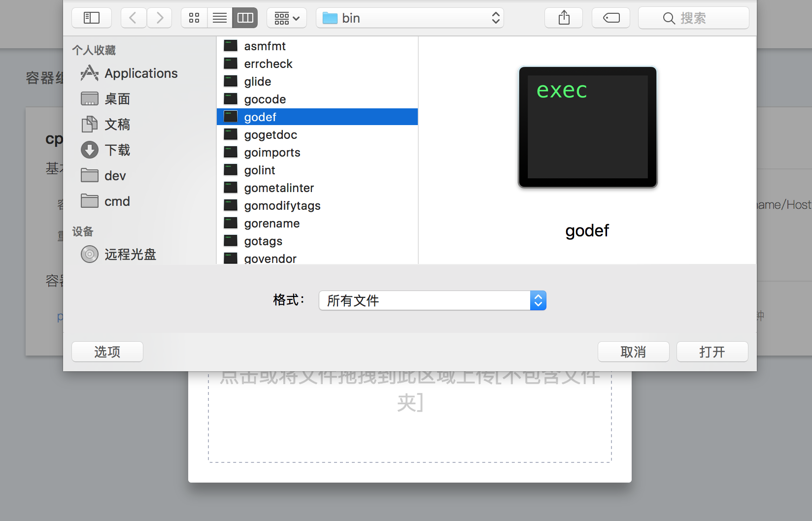Screen dimensions: 812x521
Task: Go forward to next folder
Action: click(160, 18)
